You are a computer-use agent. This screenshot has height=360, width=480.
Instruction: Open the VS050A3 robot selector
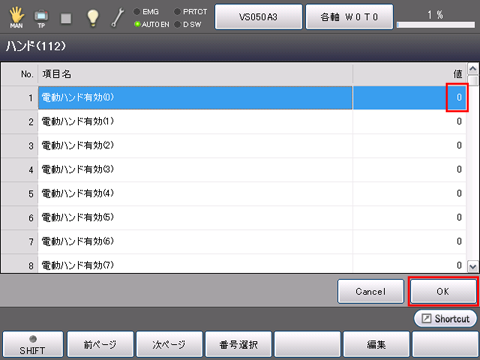tap(258, 17)
